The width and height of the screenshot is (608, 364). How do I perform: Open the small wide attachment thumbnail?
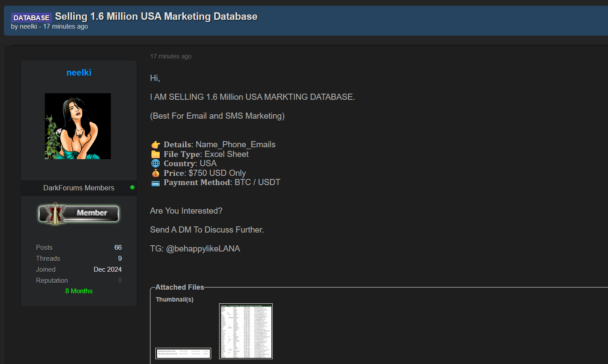click(x=183, y=353)
